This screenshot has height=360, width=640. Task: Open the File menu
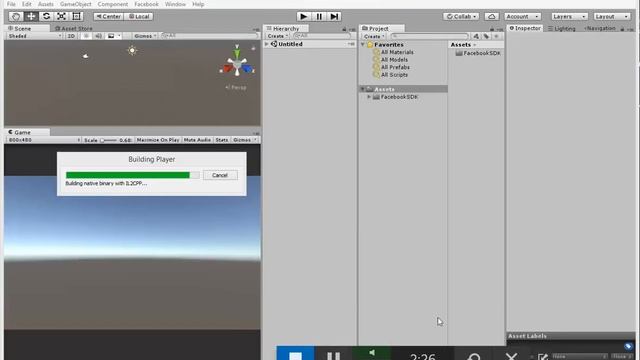tap(11, 4)
